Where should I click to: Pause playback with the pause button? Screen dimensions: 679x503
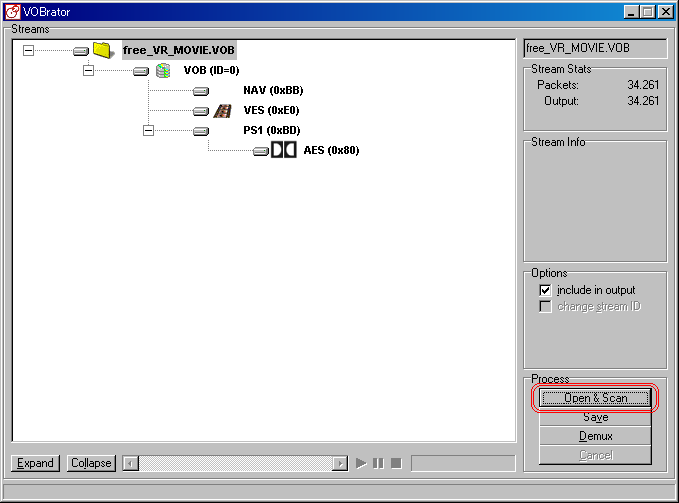pos(378,463)
